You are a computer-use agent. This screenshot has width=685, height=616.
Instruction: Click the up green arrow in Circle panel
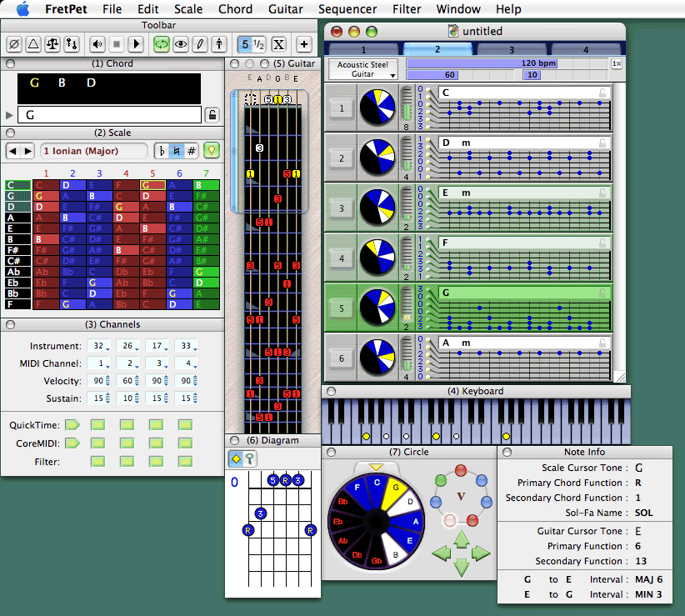click(462, 539)
